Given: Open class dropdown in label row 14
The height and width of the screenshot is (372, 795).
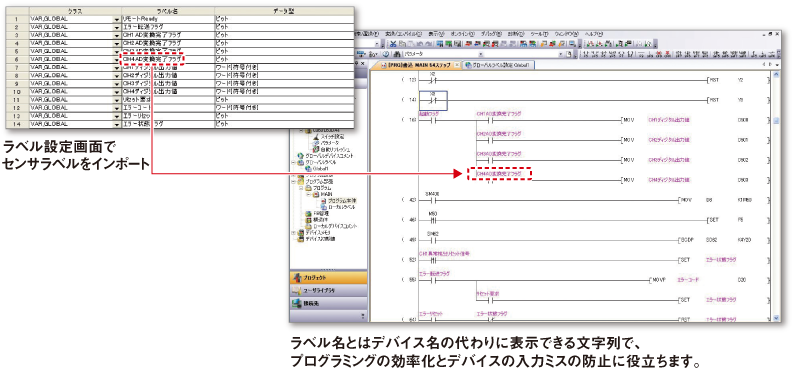Looking at the screenshot, I should (x=118, y=124).
